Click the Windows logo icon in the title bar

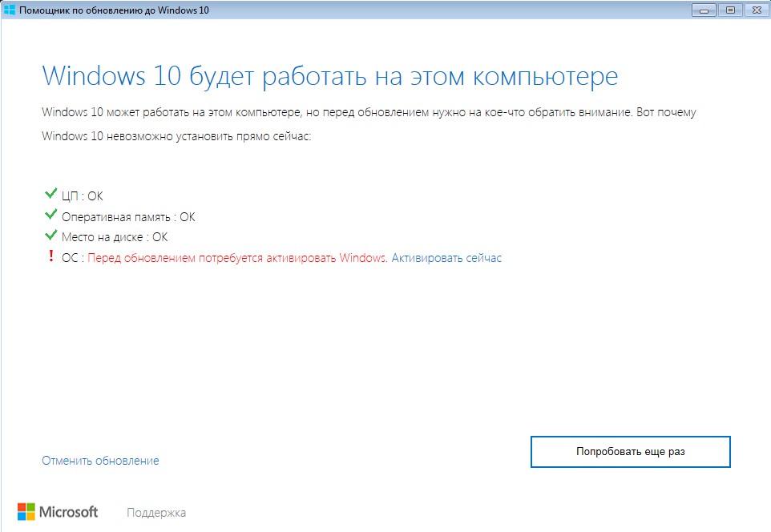[x=10, y=10]
